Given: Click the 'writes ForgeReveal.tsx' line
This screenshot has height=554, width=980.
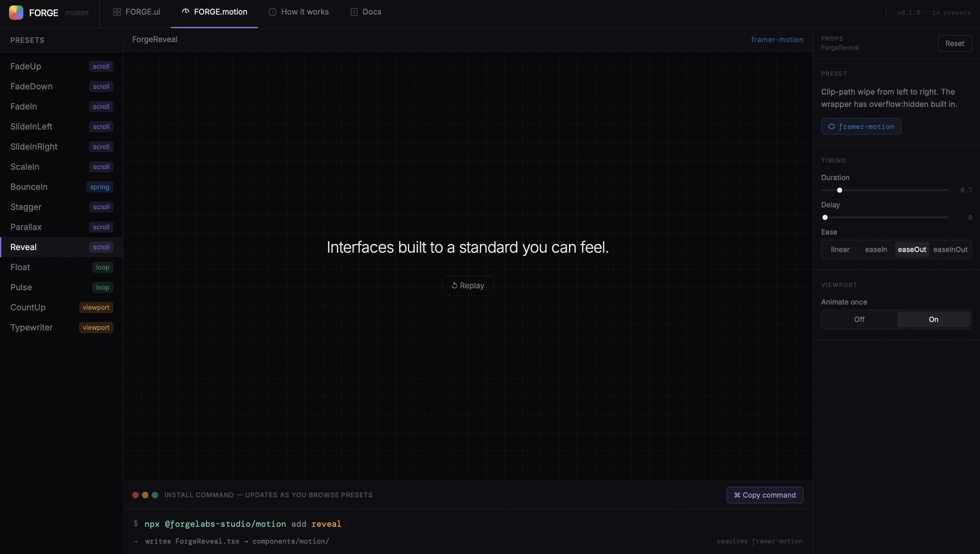Looking at the screenshot, I should [x=237, y=541].
